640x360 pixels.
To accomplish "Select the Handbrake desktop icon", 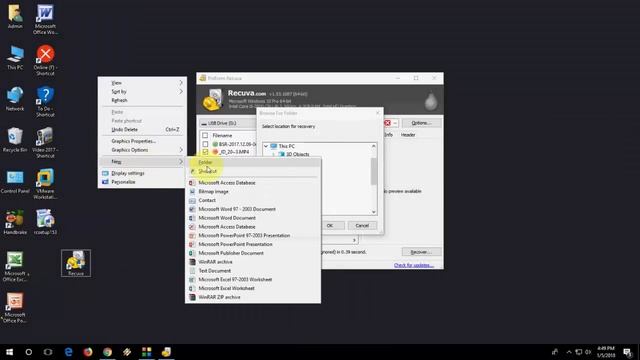I will coord(15,222).
